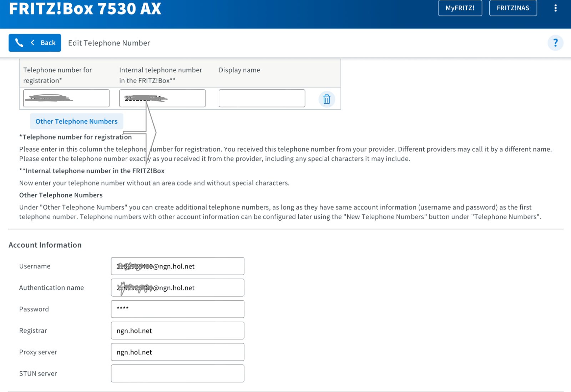Click the FRITZ!Box 7530 AX title
Viewport: 571px width, 392px height.
coord(85,9)
